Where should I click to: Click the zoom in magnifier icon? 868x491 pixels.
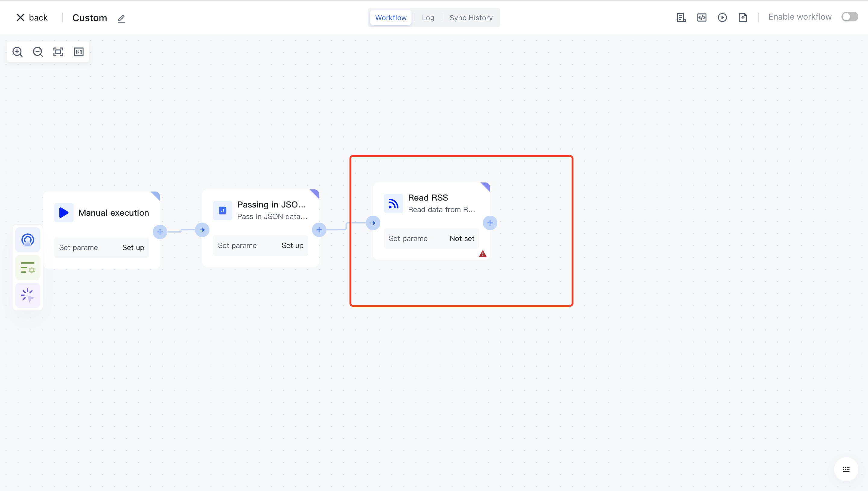point(17,52)
